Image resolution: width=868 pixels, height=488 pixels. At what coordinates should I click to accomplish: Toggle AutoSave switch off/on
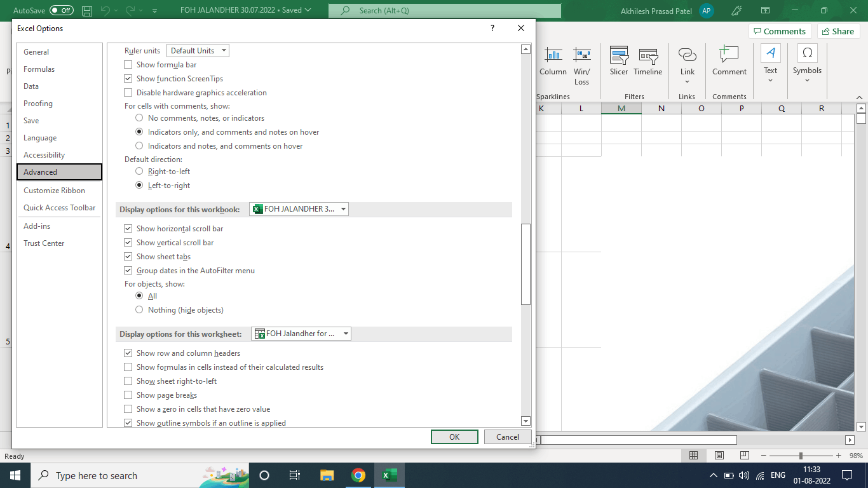(62, 11)
